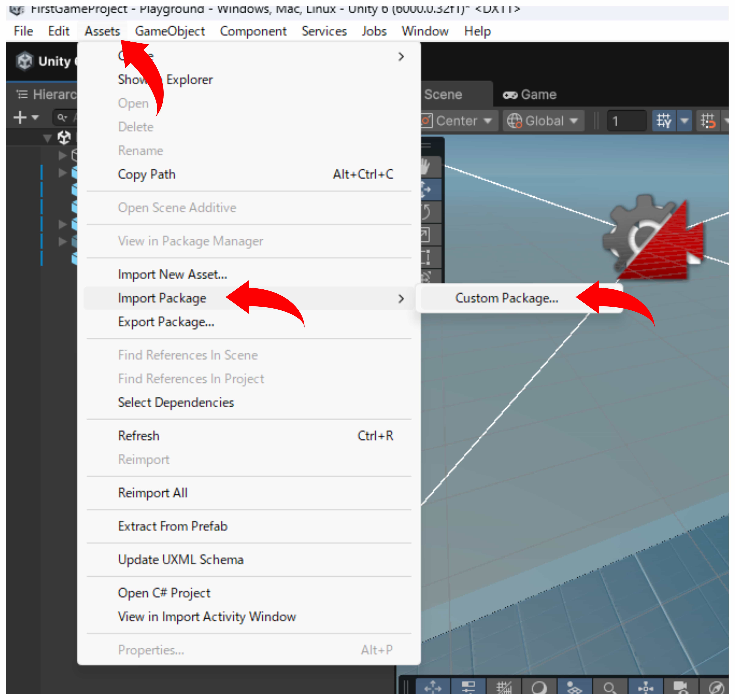
Task: Open grid visibility options arrow
Action: point(684,121)
